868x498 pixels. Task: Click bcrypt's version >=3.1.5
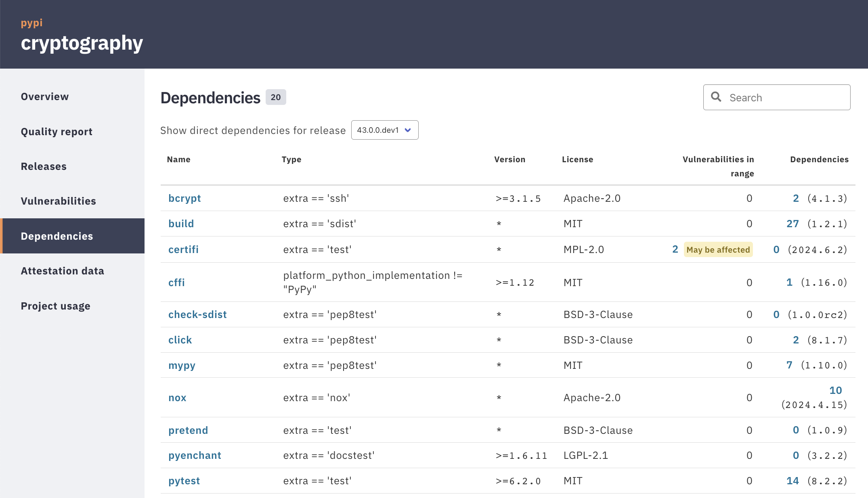click(518, 199)
